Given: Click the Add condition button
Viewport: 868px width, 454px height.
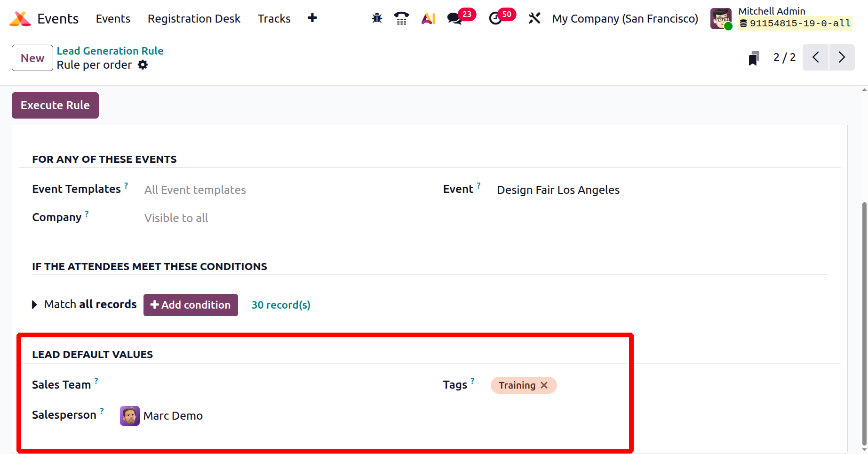Looking at the screenshot, I should [191, 305].
